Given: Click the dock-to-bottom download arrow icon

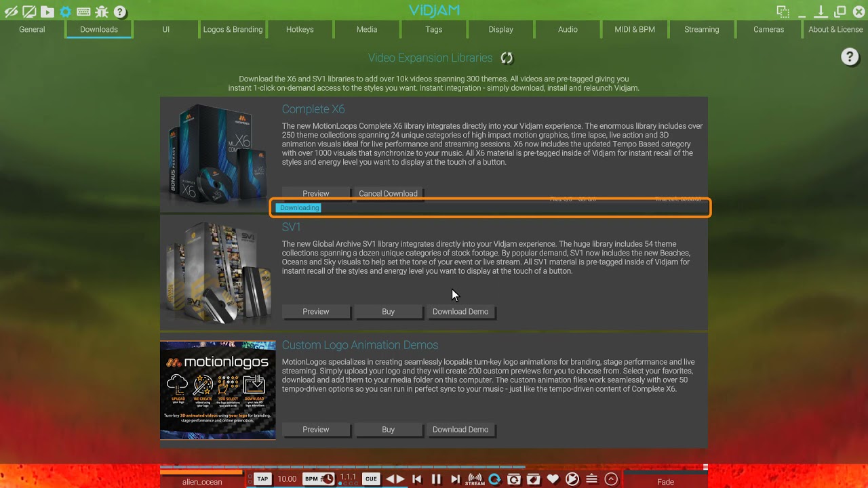Looking at the screenshot, I should [821, 12].
